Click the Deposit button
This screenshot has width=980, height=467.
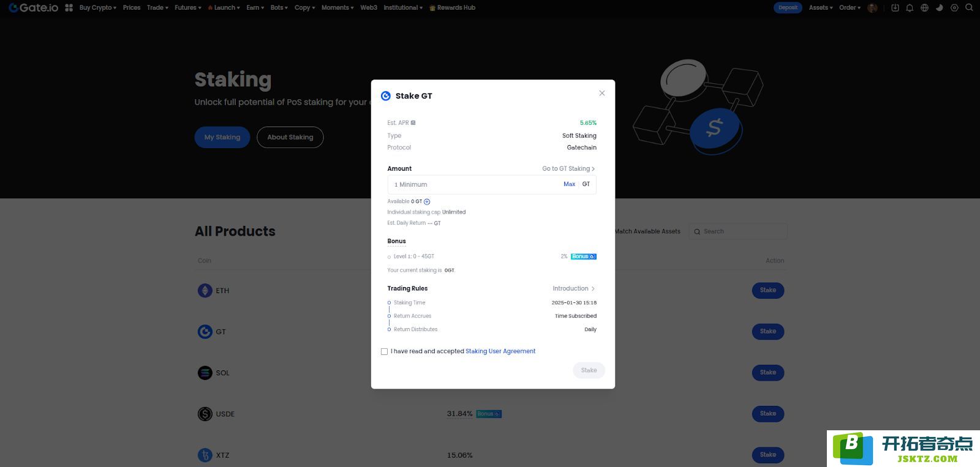[x=788, y=8]
